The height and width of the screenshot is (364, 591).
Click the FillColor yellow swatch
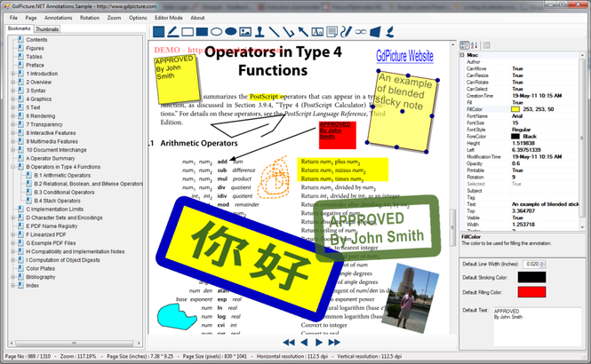tap(515, 109)
